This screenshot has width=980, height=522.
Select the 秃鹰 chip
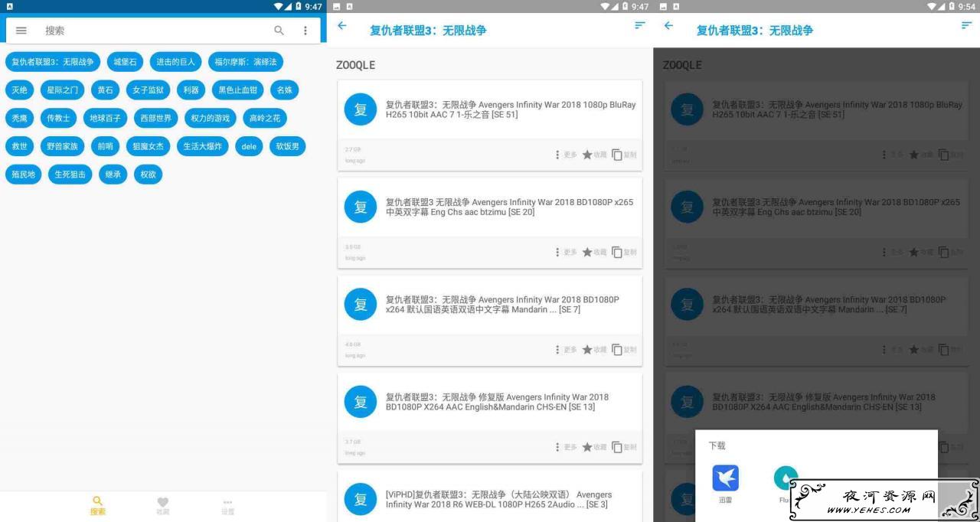[x=19, y=119]
